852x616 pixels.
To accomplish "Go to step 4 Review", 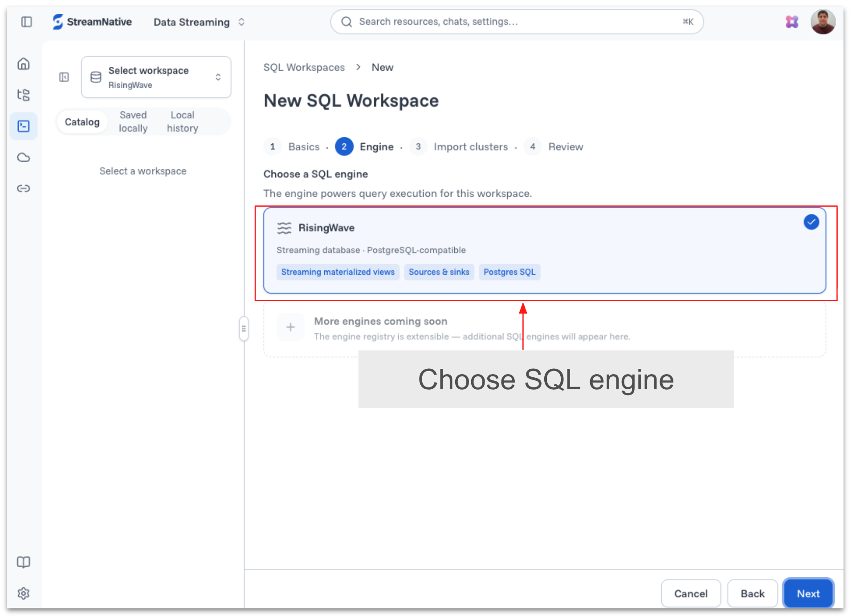I will [554, 147].
